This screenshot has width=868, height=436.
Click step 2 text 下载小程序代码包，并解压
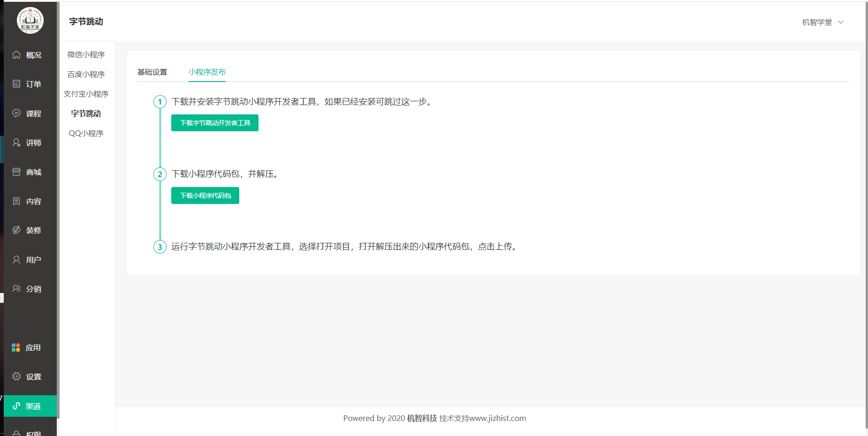point(225,174)
